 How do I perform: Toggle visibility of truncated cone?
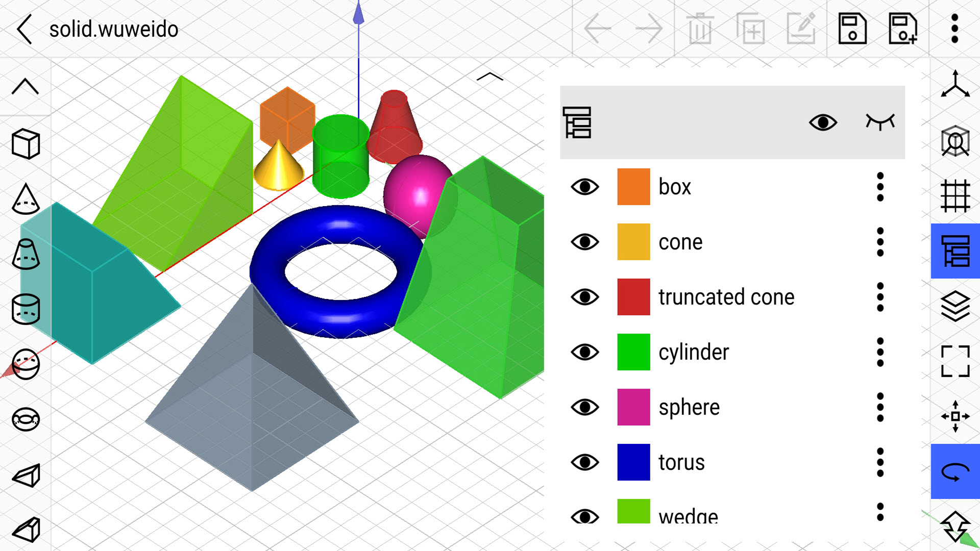[x=584, y=296]
